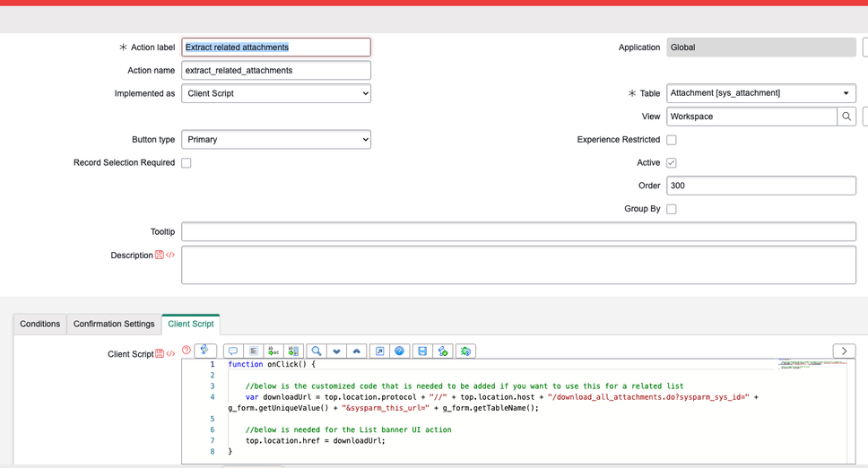Click code line 'function onClick() {'
Viewport: 868px width, 468px height.
tap(272, 364)
